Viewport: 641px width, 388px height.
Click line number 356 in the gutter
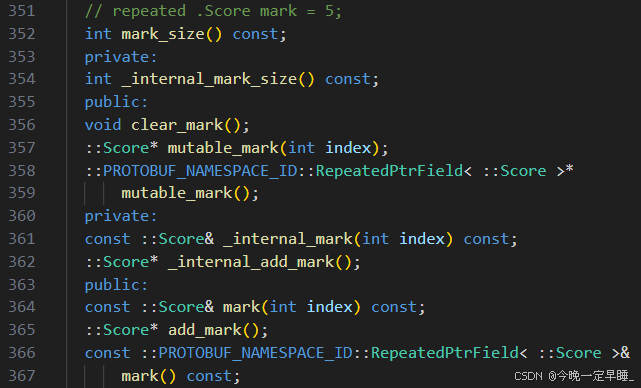(22, 125)
